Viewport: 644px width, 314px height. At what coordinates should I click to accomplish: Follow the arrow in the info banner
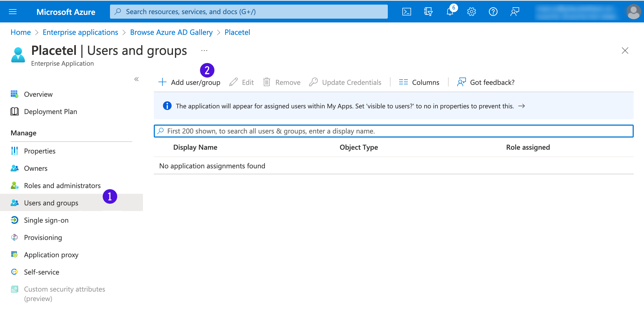(x=522, y=106)
